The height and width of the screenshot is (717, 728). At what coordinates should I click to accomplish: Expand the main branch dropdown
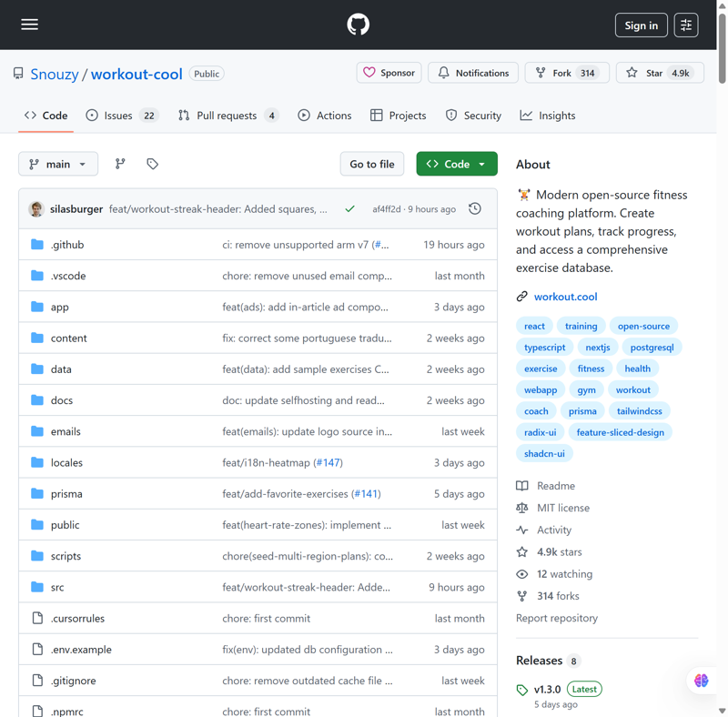click(x=58, y=164)
